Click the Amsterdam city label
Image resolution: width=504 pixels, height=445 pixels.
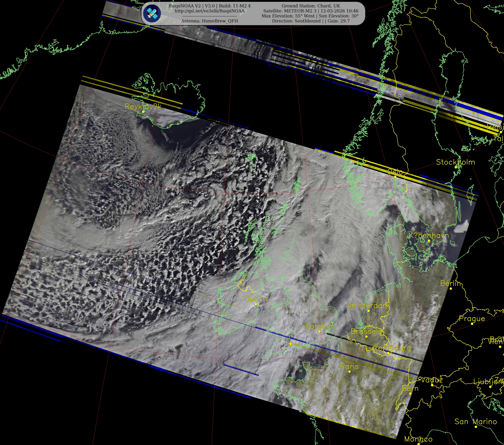pos(368,306)
